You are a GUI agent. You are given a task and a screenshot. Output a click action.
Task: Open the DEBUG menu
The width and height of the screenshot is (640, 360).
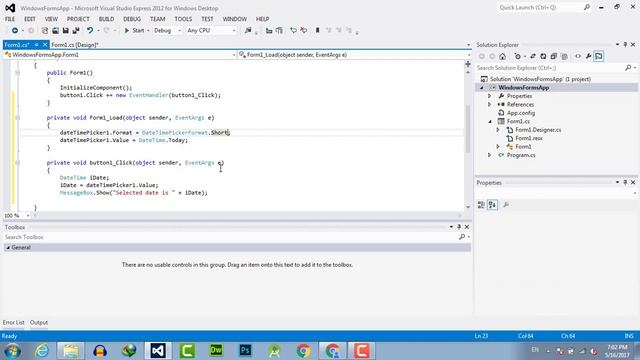pos(132,19)
